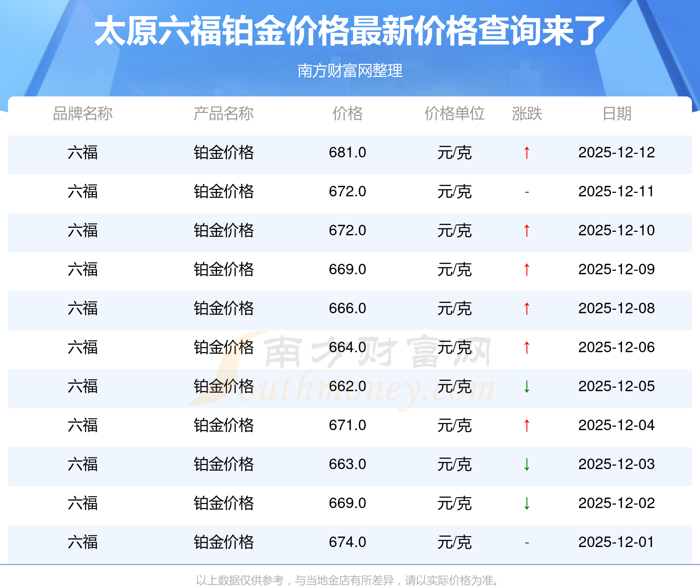The height and width of the screenshot is (588, 700).
Task: Click the 日期 column header
Action: click(617, 114)
